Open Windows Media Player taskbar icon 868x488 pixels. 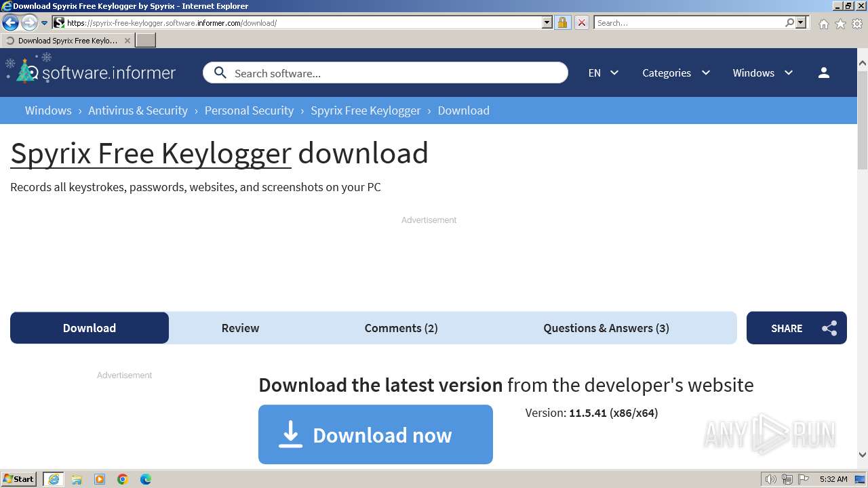point(100,479)
